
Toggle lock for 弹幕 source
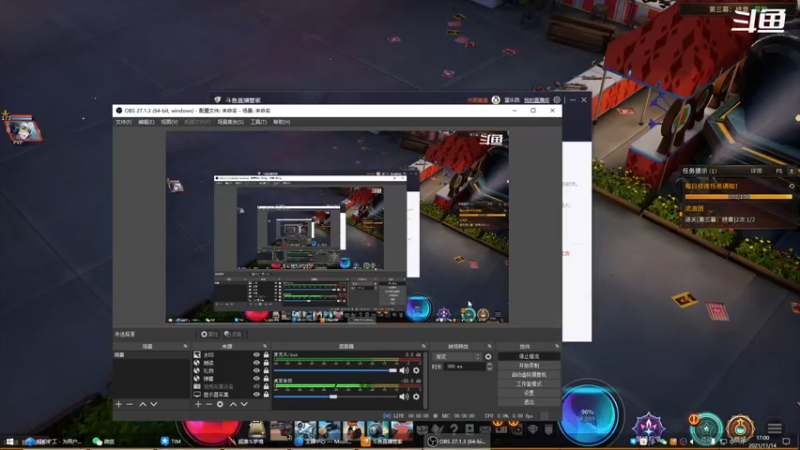pyautogui.click(x=266, y=379)
